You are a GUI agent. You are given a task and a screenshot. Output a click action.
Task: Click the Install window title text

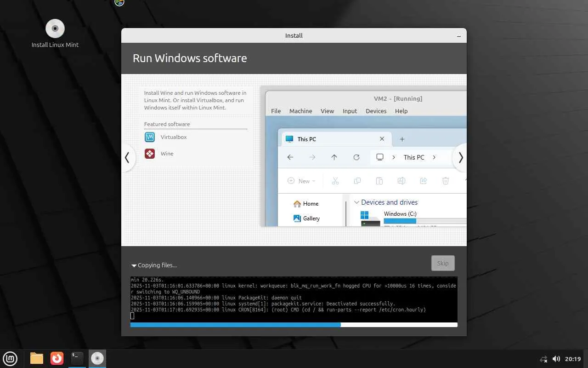[x=294, y=35]
